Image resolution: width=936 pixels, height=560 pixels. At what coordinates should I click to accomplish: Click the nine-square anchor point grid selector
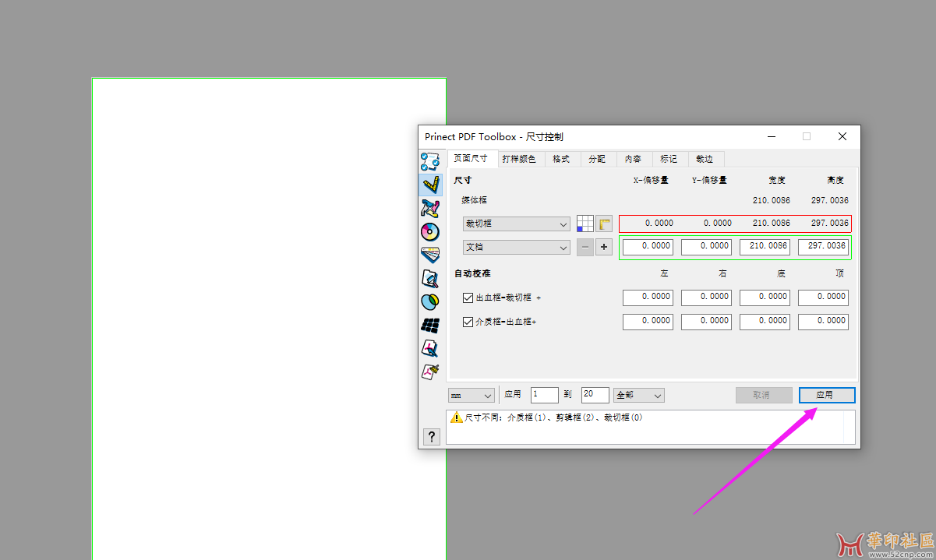coord(584,224)
